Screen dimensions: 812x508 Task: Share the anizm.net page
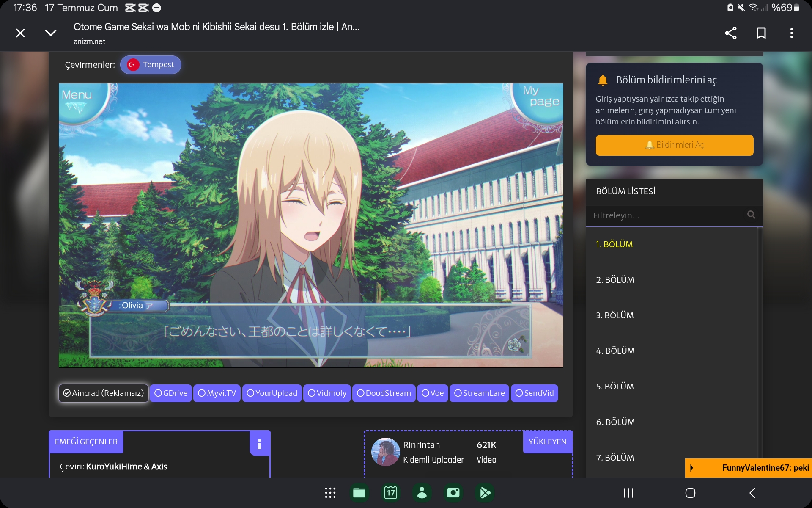tap(731, 33)
